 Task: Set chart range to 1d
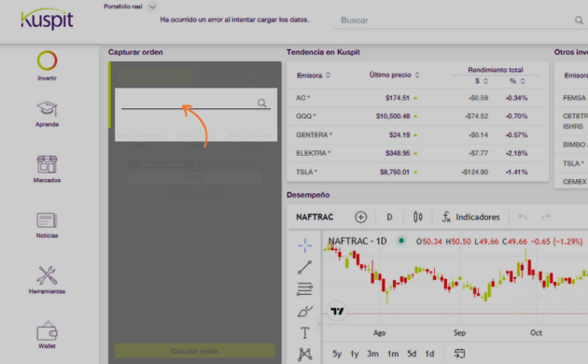coord(429,354)
